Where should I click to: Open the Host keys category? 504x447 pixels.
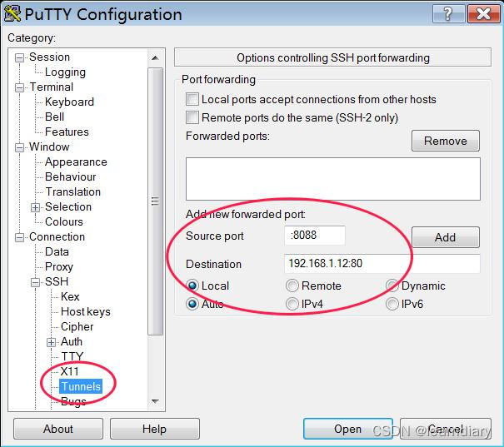tap(86, 311)
